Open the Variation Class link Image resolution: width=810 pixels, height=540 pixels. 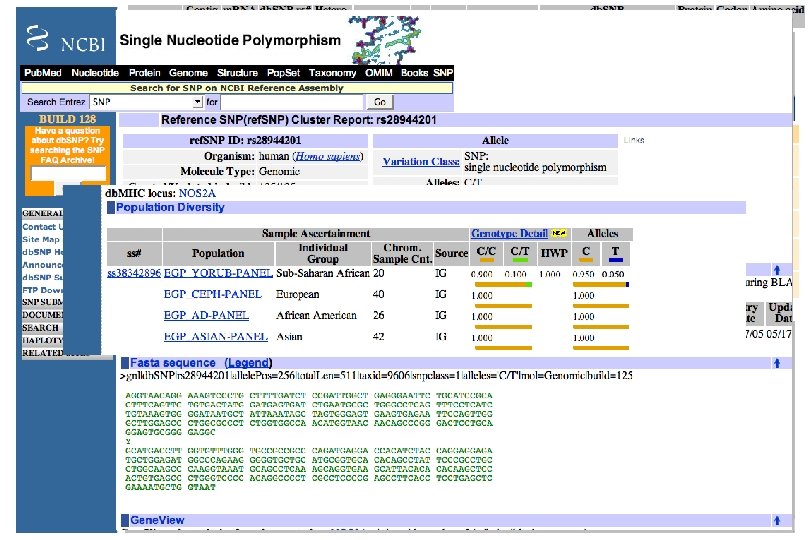(x=420, y=162)
